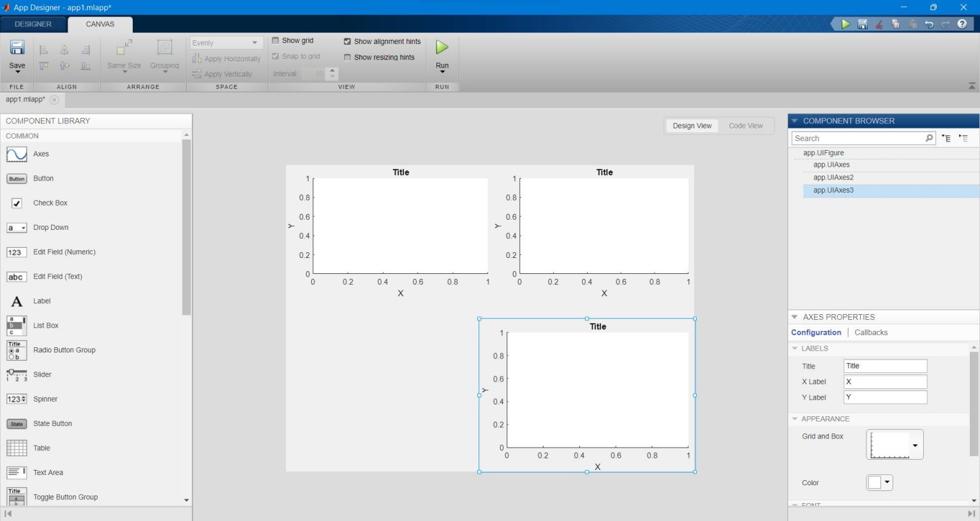
Task: Open the Callbacks pane in Axes Properties
Action: (x=871, y=332)
